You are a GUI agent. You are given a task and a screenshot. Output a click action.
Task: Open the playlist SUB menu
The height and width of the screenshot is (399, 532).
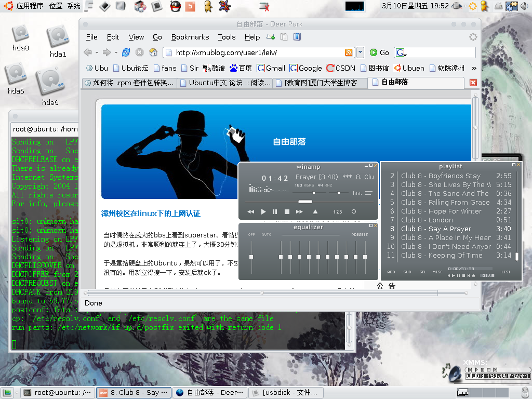pyautogui.click(x=407, y=272)
